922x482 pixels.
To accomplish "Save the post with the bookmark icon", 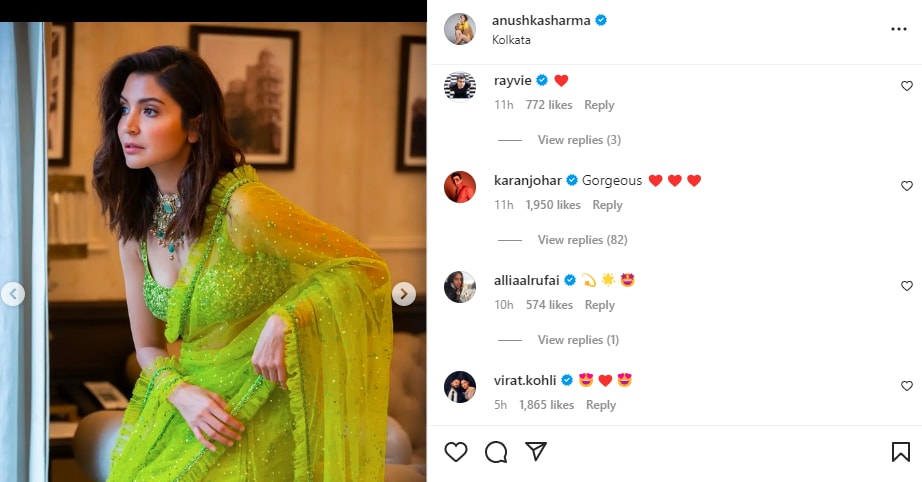I will pos(900,451).
